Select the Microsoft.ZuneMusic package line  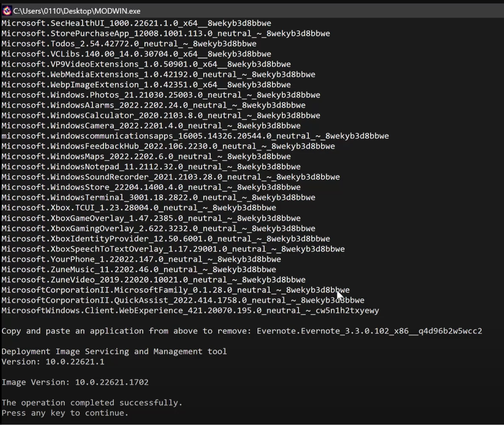139,270
